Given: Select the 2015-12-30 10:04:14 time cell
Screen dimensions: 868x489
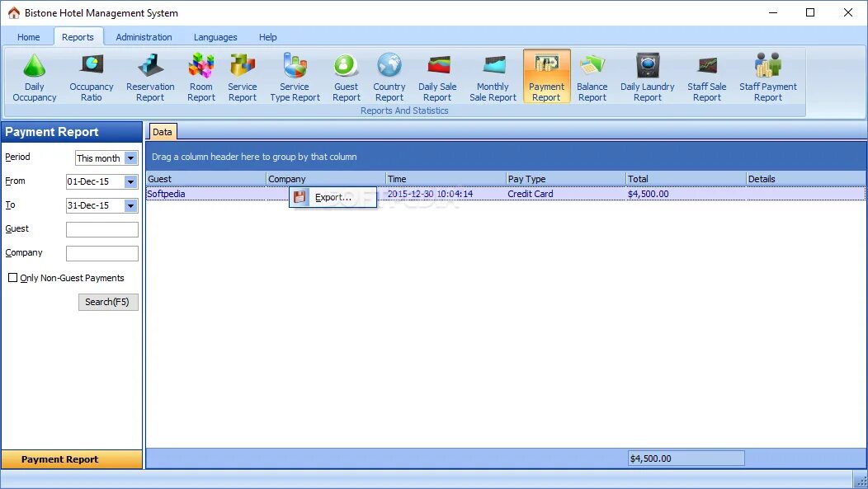Looking at the screenshot, I should [446, 194].
